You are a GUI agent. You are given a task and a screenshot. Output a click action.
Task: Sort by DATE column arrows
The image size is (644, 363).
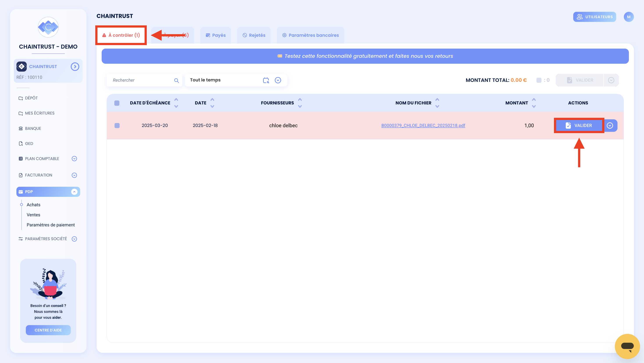[212, 103]
